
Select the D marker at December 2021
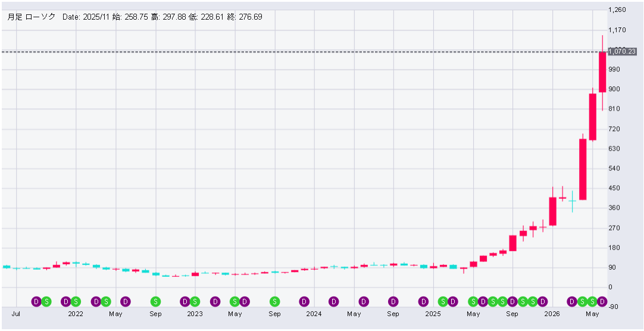pos(65,302)
